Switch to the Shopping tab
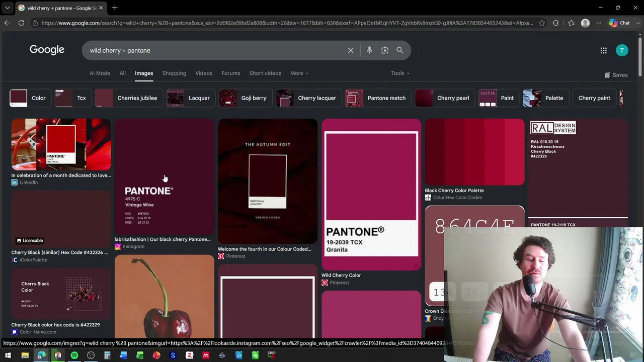The image size is (644, 362). pos(174,73)
